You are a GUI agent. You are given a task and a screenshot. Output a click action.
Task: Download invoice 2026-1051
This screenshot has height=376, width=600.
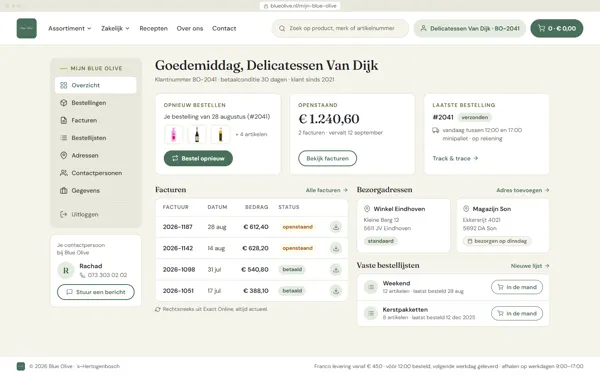point(336,291)
